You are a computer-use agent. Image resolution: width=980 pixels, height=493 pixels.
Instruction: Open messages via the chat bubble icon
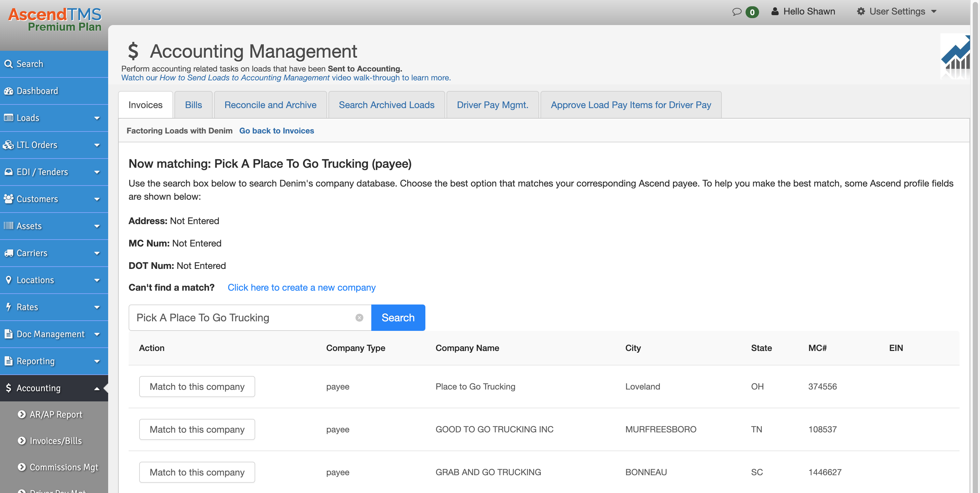[x=737, y=12]
